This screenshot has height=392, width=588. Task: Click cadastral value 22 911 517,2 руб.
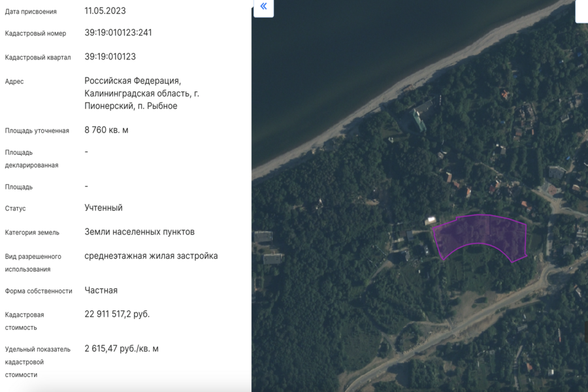[x=117, y=314]
